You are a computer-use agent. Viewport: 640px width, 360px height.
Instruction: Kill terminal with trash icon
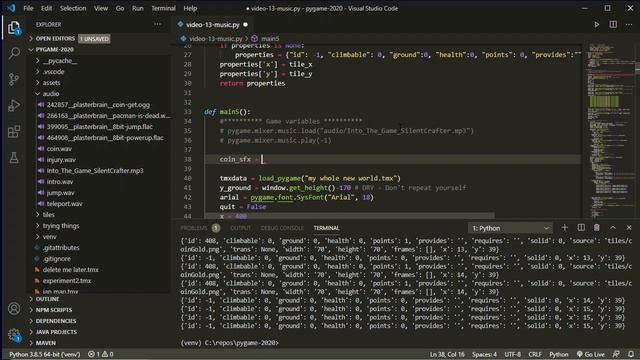pos(597,227)
